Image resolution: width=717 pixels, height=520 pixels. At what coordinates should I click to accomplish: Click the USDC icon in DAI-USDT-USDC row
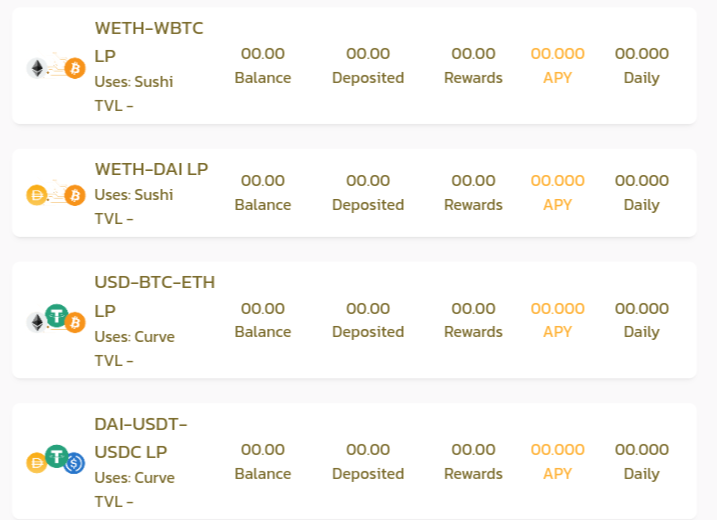click(x=74, y=463)
